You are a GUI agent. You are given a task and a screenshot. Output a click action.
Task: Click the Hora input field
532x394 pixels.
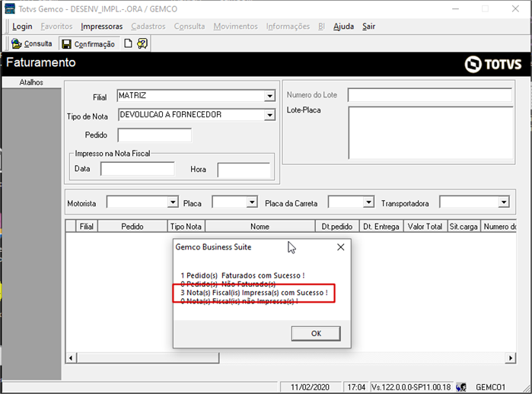click(x=244, y=170)
